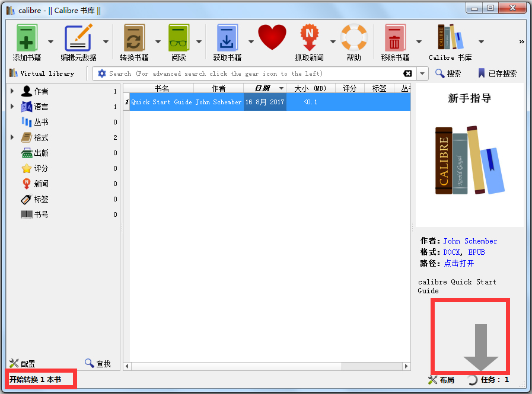Click the Jobs (任务) indicator in status bar
Viewport: 532px width, 394px height.
[x=489, y=380]
